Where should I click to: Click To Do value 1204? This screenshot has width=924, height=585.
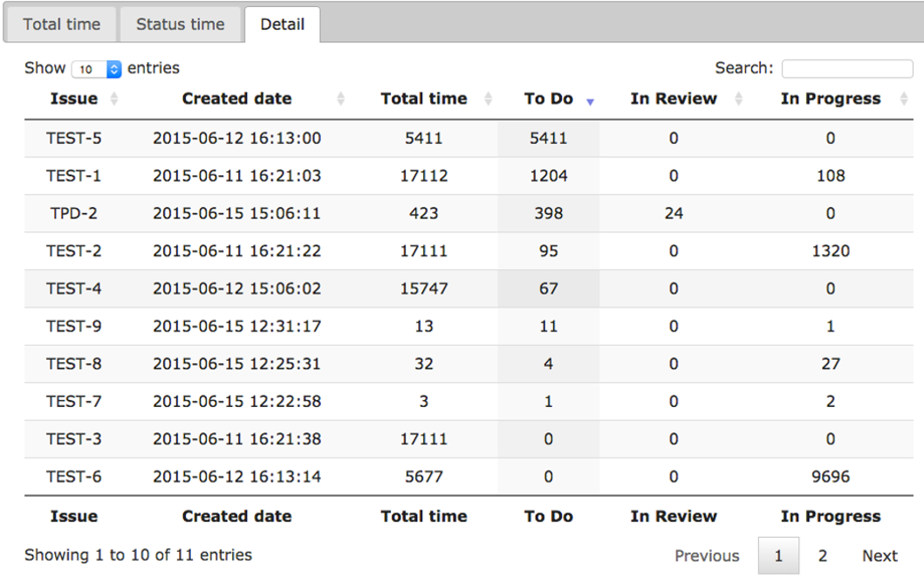pyautogui.click(x=549, y=175)
